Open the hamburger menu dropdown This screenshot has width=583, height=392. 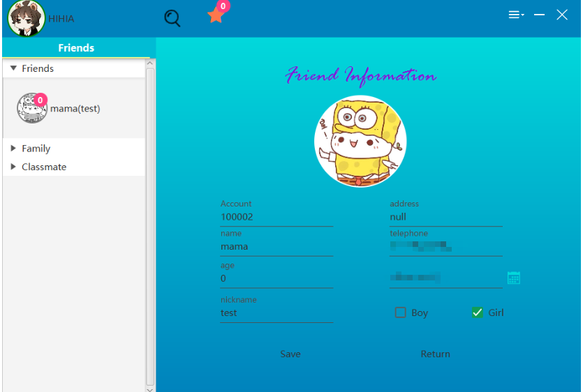pos(516,15)
